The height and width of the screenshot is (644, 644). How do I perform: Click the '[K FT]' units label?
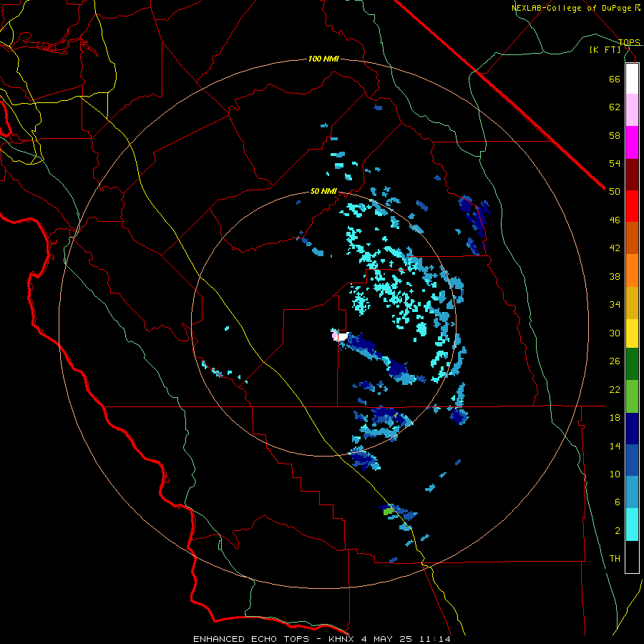[605, 49]
